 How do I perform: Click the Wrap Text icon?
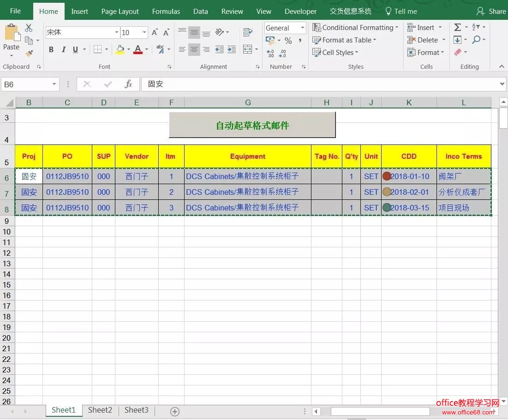tap(248, 32)
